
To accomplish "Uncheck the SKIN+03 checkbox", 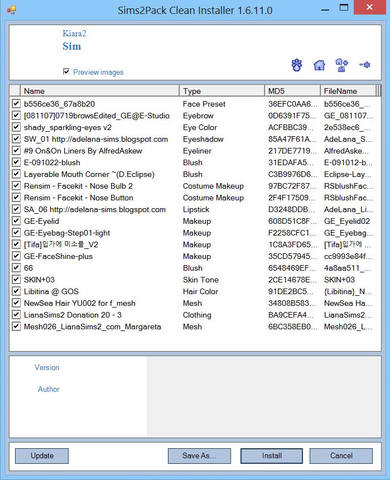I will coord(16,279).
